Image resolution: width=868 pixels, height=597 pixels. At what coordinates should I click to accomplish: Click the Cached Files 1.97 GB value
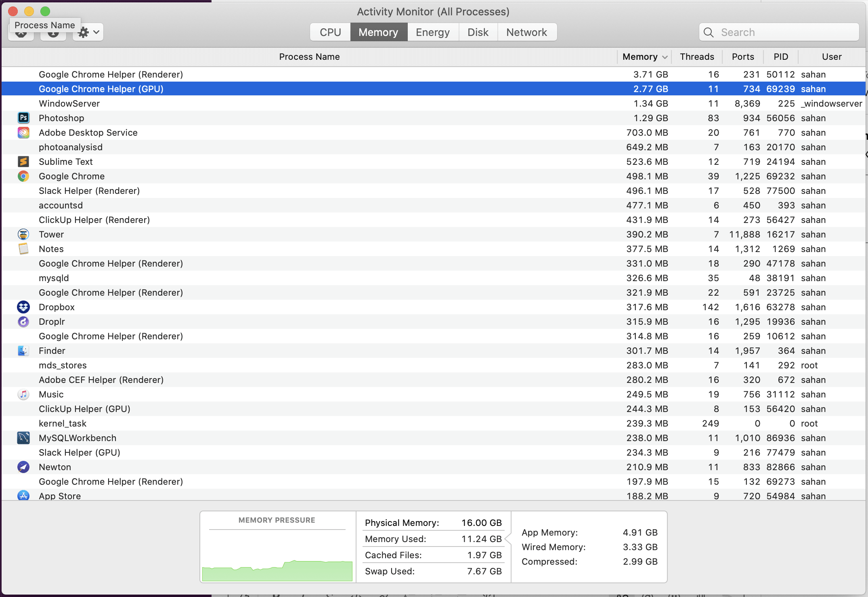[484, 555]
